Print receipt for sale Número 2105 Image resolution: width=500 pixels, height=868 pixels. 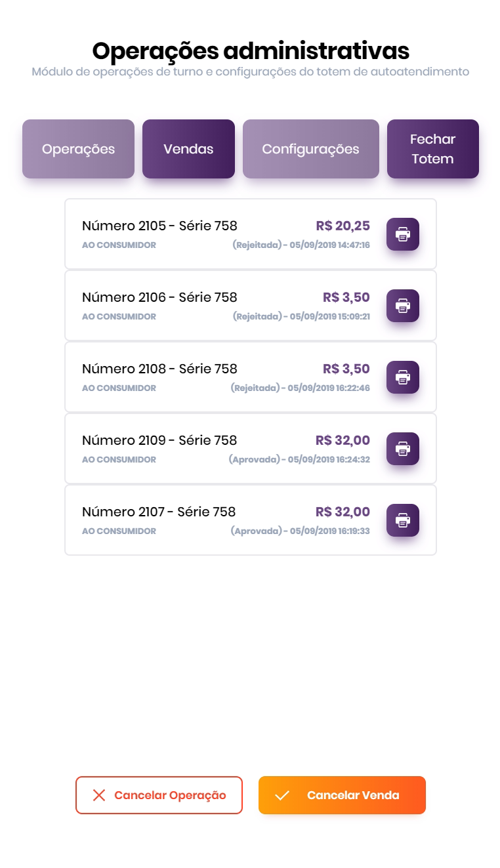pyautogui.click(x=402, y=234)
